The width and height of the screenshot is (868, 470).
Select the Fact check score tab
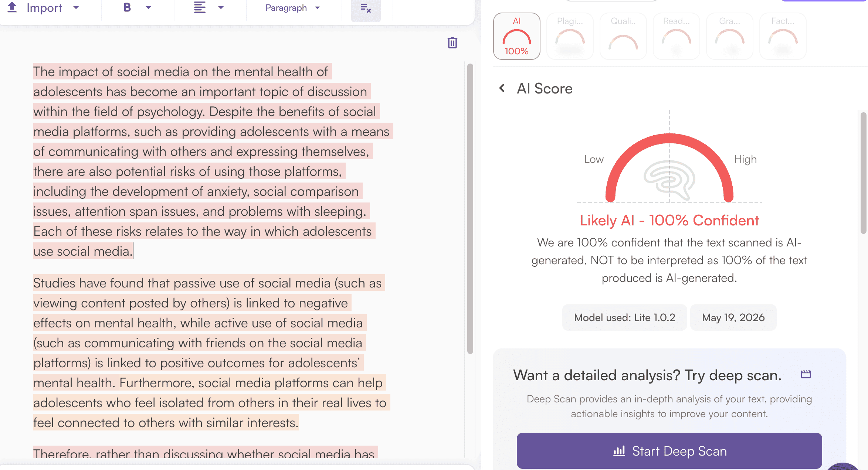tap(783, 36)
